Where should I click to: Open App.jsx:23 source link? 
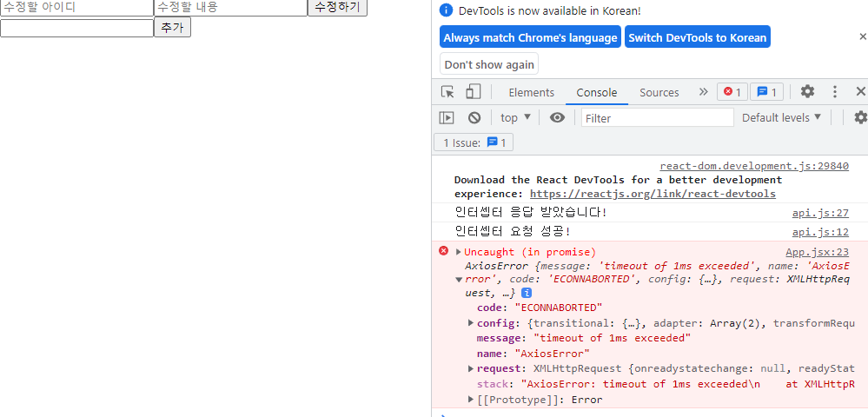[817, 252]
